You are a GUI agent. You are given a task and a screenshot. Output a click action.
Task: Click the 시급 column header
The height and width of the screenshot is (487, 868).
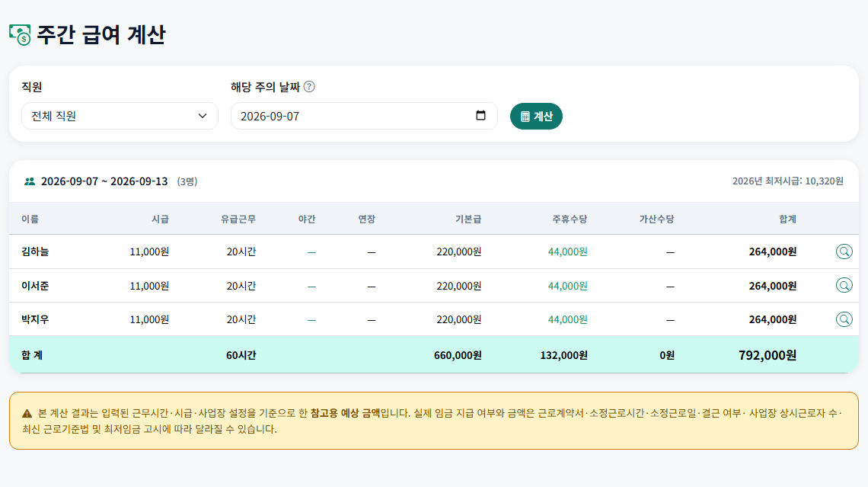pyautogui.click(x=160, y=219)
